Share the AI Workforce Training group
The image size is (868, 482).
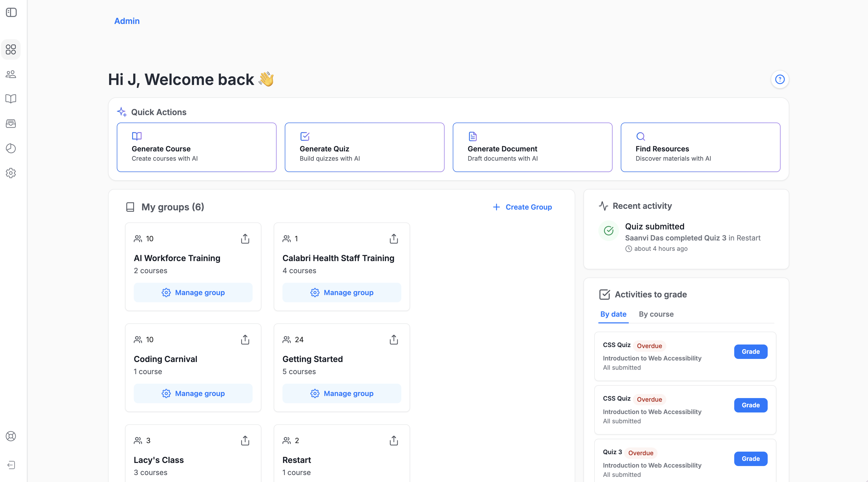pyautogui.click(x=245, y=239)
